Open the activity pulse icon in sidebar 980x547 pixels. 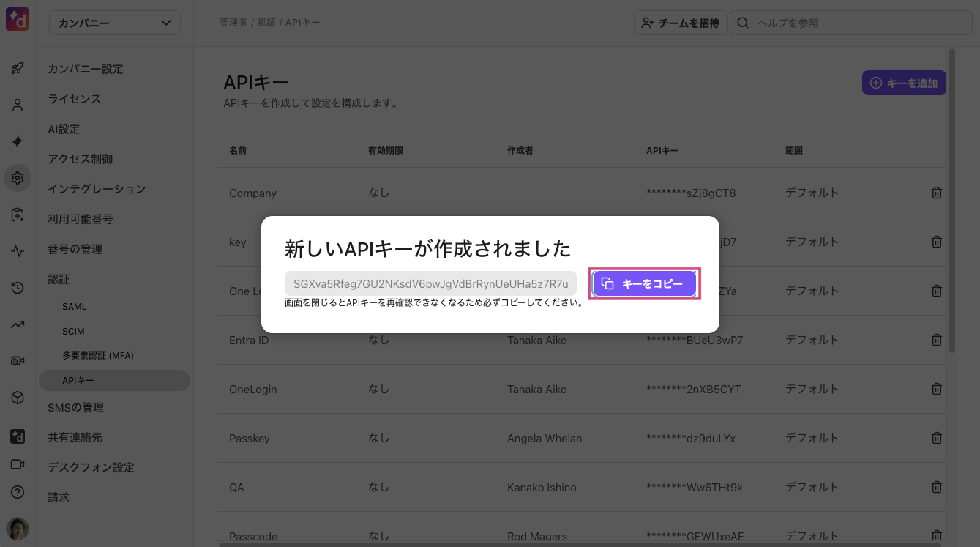(x=18, y=251)
